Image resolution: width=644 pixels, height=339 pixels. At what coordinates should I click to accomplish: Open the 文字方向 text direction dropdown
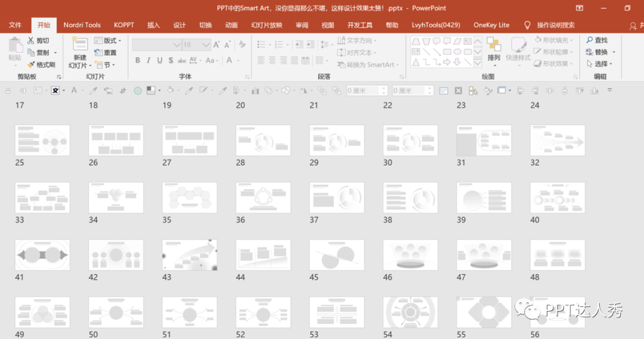click(357, 41)
